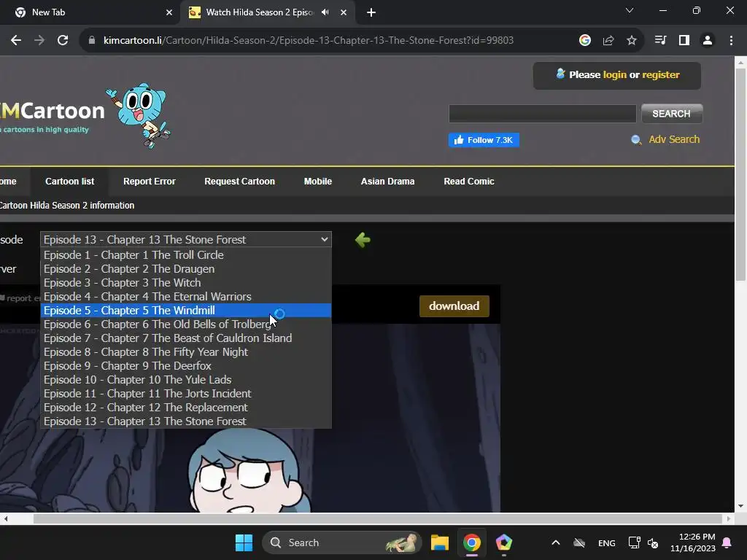
Task: Switch ENG input language
Action: [x=606, y=543]
